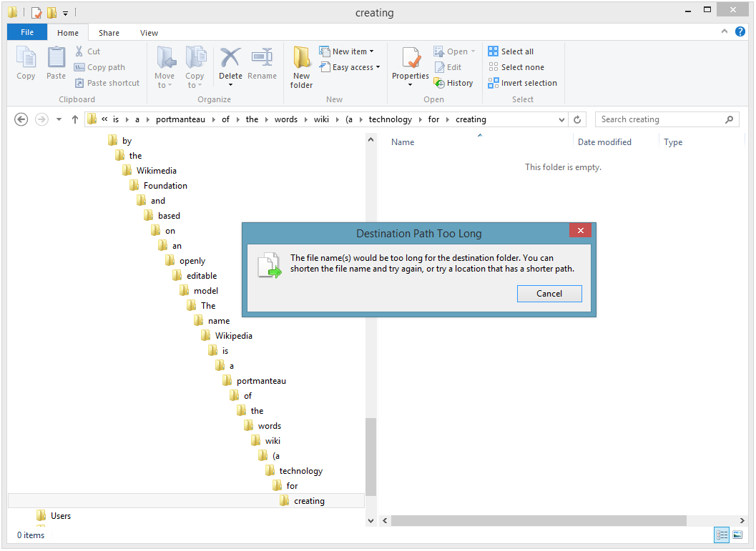Select the Cut scissors command
Screen dimensions: 756x551
pyautogui.click(x=87, y=51)
